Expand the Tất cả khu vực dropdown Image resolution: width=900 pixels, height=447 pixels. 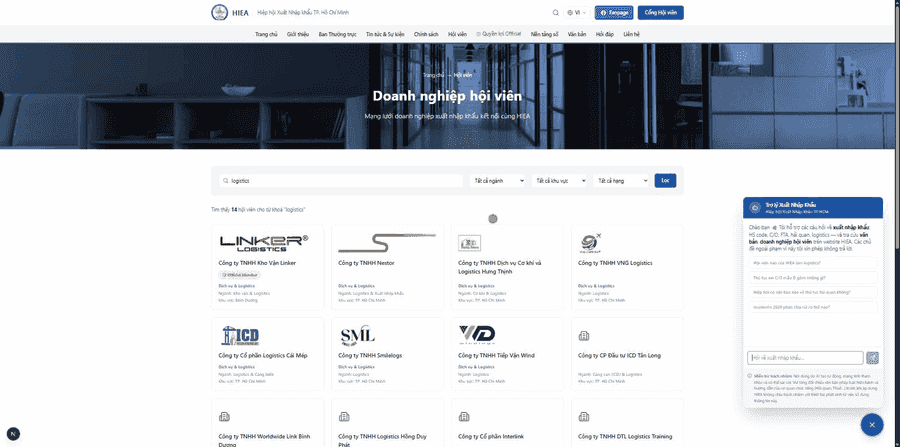[x=559, y=181]
